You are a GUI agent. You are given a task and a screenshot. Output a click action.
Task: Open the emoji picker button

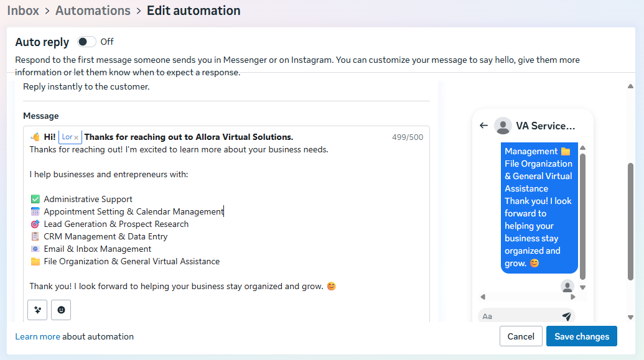(x=61, y=310)
